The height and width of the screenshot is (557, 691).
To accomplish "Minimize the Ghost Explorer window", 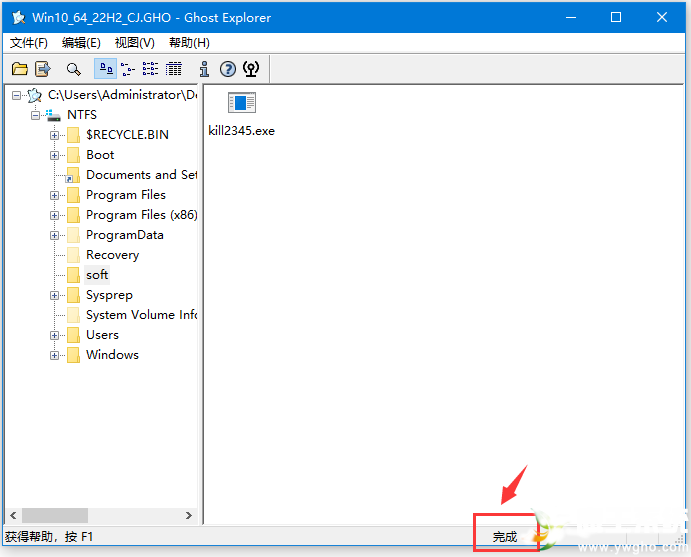I will click(x=571, y=18).
